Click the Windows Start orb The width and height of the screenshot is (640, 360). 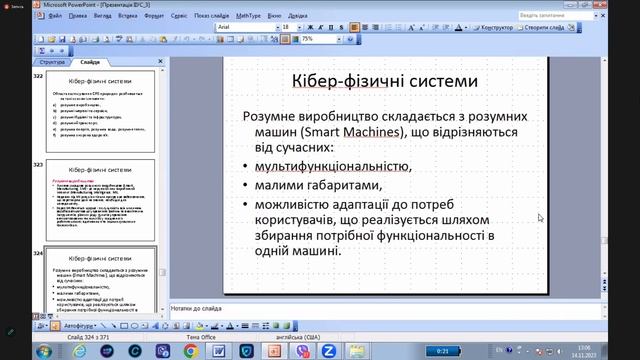click(x=44, y=351)
